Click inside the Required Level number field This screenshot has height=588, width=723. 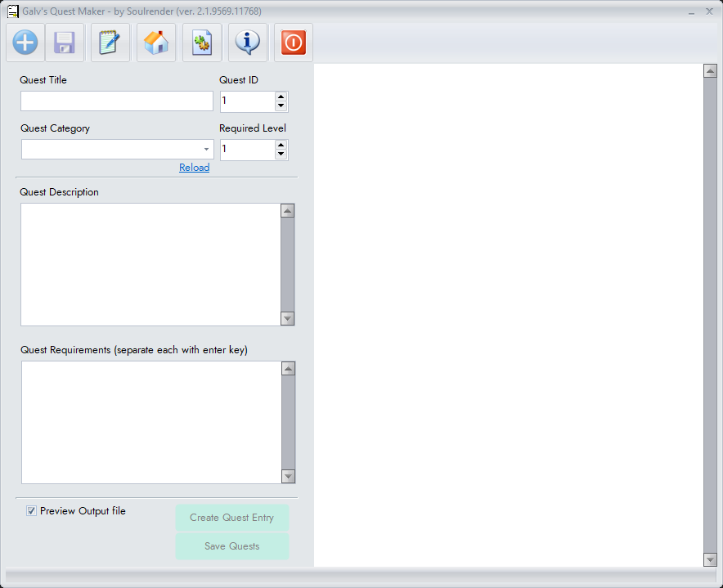point(248,150)
